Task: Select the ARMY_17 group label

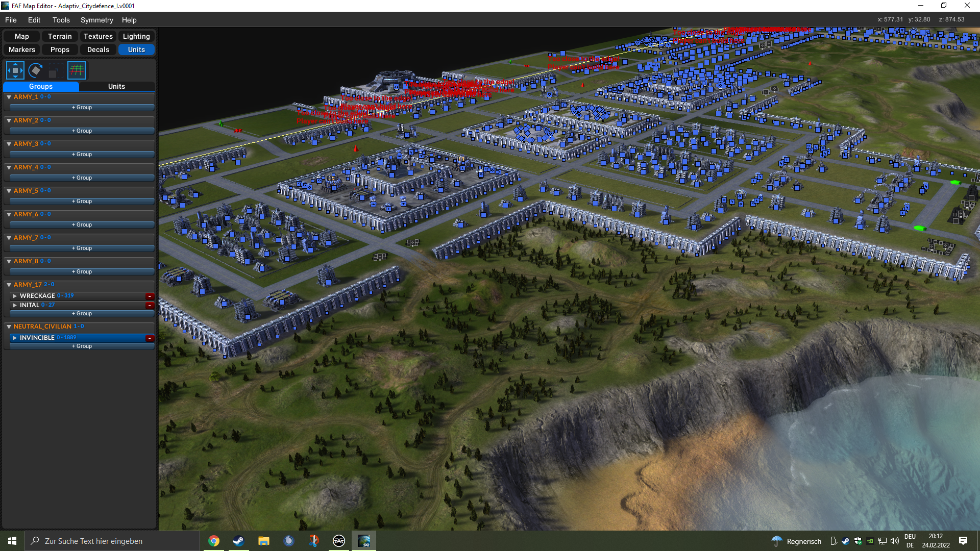Action: [28, 285]
